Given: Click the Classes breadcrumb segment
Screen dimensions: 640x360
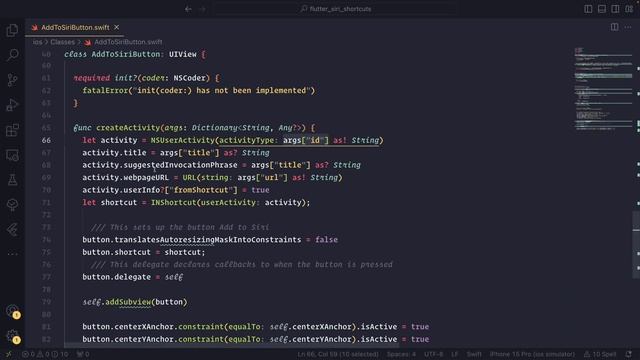Looking at the screenshot, I should [62, 42].
